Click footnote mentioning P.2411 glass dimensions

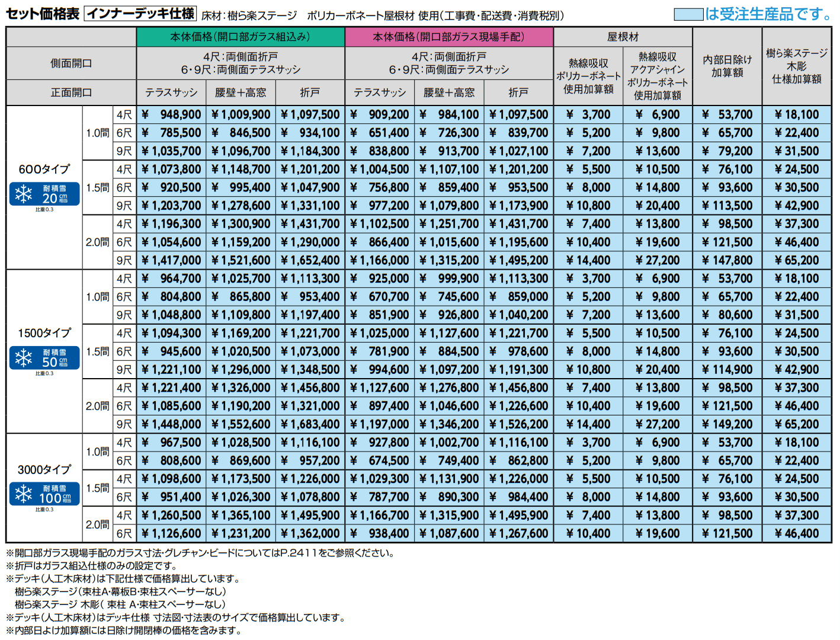[200, 553]
